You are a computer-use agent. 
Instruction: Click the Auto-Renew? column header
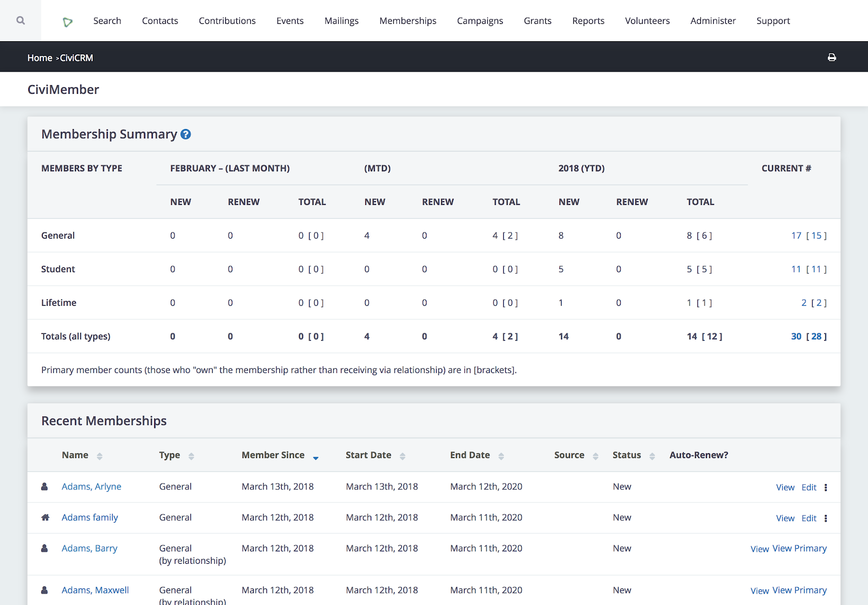(699, 455)
